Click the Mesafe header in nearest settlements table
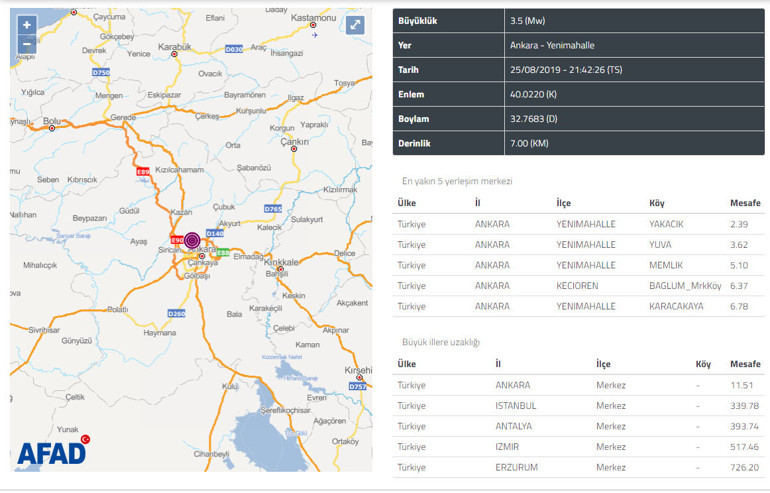Image resolution: width=770 pixels, height=493 pixels. (744, 203)
